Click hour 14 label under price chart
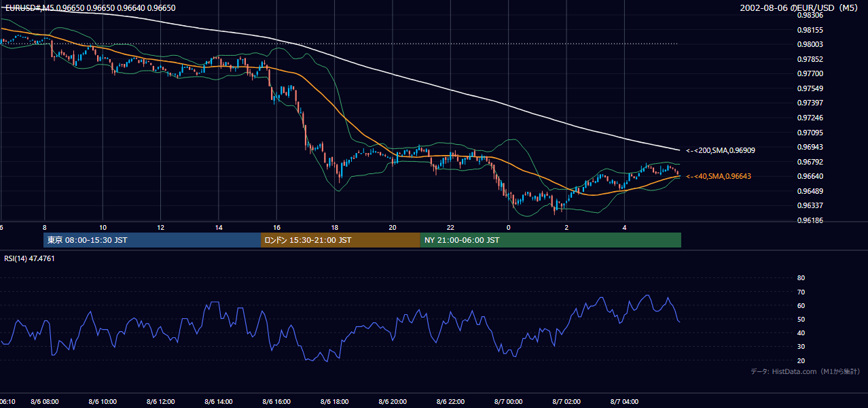Viewport: 868px width, 408px height. click(x=219, y=227)
